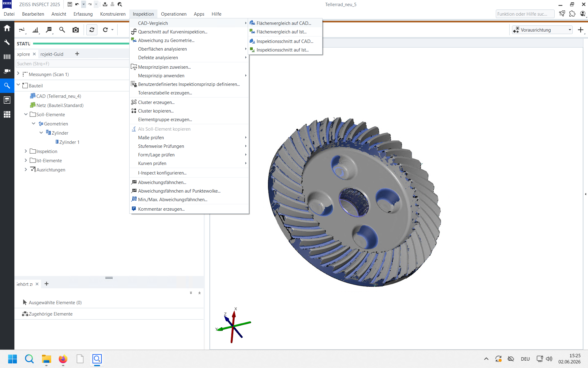The height and width of the screenshot is (368, 588).
Task: Click the Funktion oder Hilfe search field
Action: point(525,14)
